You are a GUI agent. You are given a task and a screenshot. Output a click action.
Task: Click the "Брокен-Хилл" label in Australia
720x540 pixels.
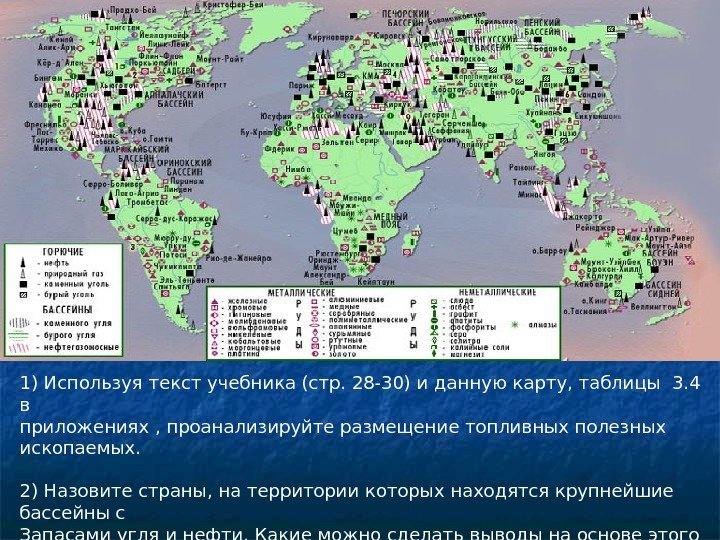pos(613,270)
